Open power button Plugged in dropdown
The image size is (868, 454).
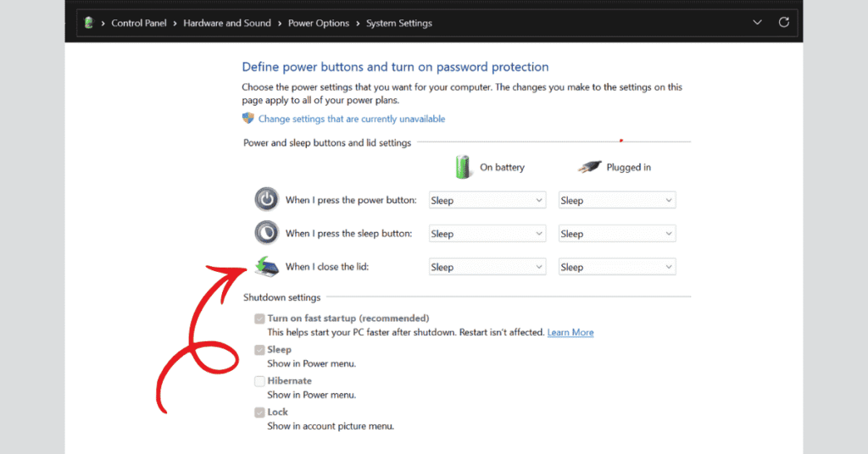617,200
